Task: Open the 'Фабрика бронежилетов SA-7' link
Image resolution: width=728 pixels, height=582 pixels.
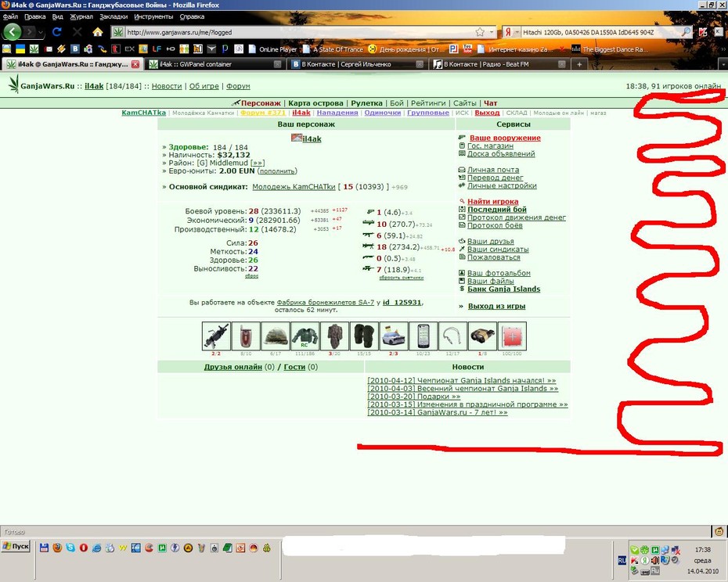Action: pos(326,303)
